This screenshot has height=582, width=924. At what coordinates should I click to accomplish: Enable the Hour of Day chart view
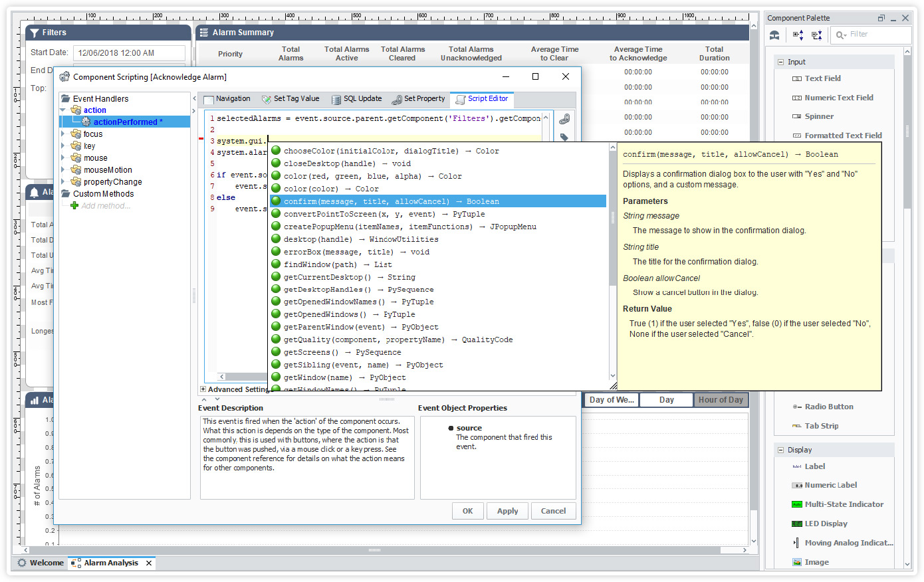(x=721, y=400)
